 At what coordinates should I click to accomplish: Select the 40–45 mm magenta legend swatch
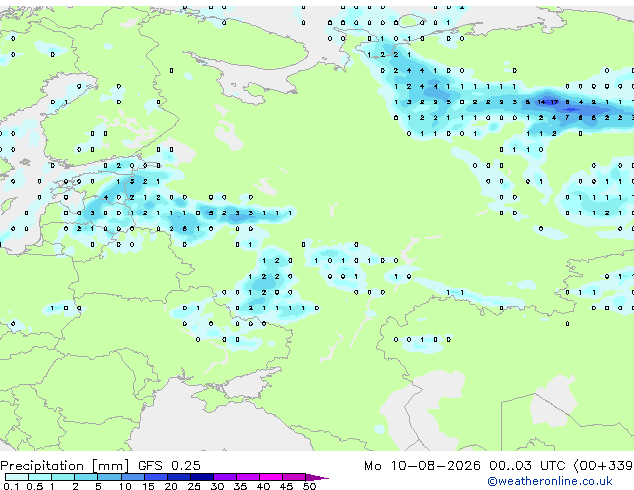(x=271, y=477)
